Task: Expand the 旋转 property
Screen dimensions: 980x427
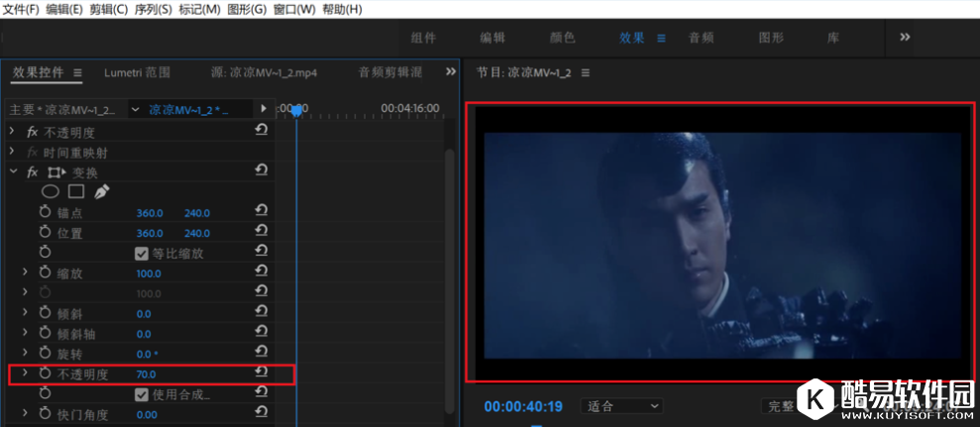Action: pyautogui.click(x=25, y=354)
